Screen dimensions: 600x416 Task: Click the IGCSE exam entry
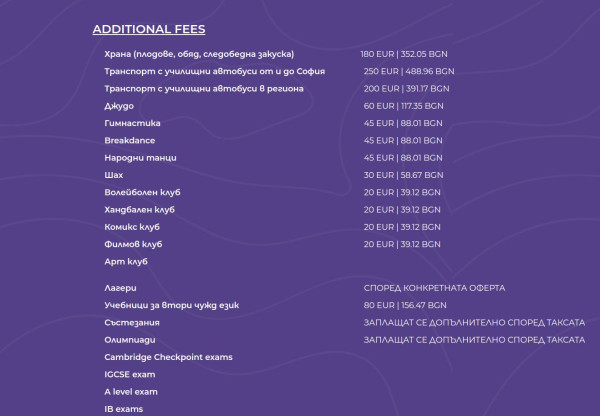coord(130,374)
